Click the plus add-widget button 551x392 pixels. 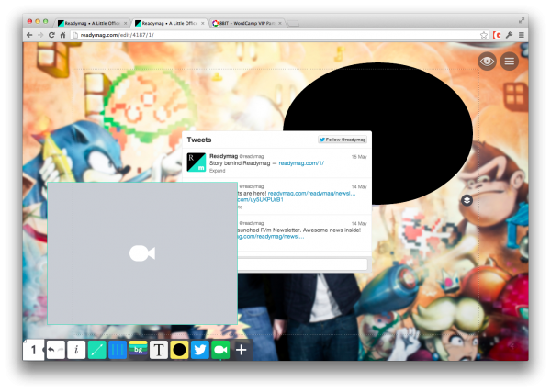tap(241, 350)
